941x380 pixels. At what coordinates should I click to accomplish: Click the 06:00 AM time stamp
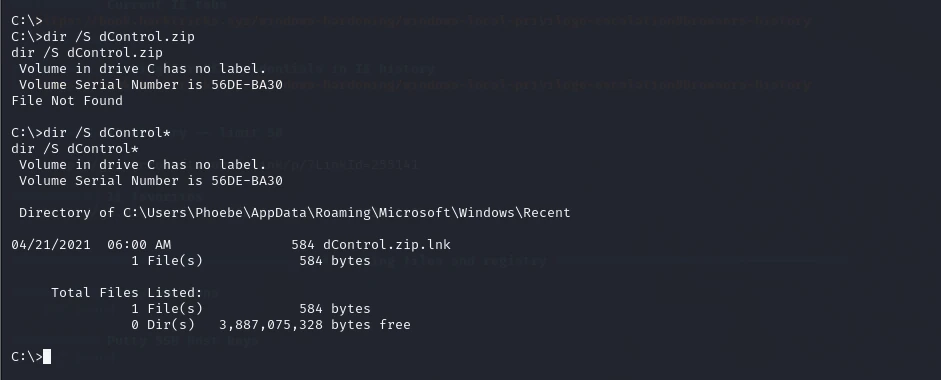point(139,244)
